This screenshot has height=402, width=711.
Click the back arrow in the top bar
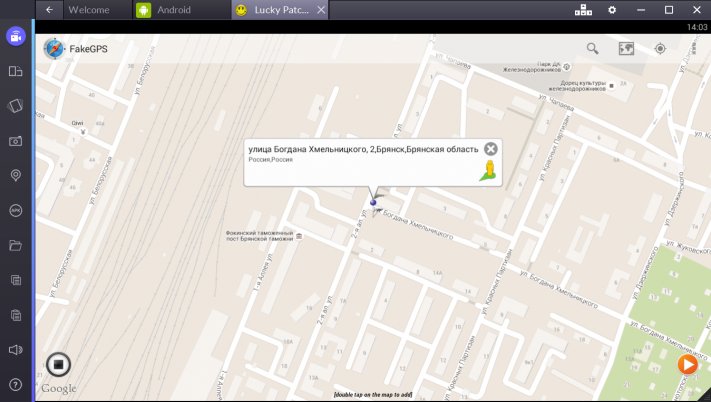pyautogui.click(x=49, y=10)
